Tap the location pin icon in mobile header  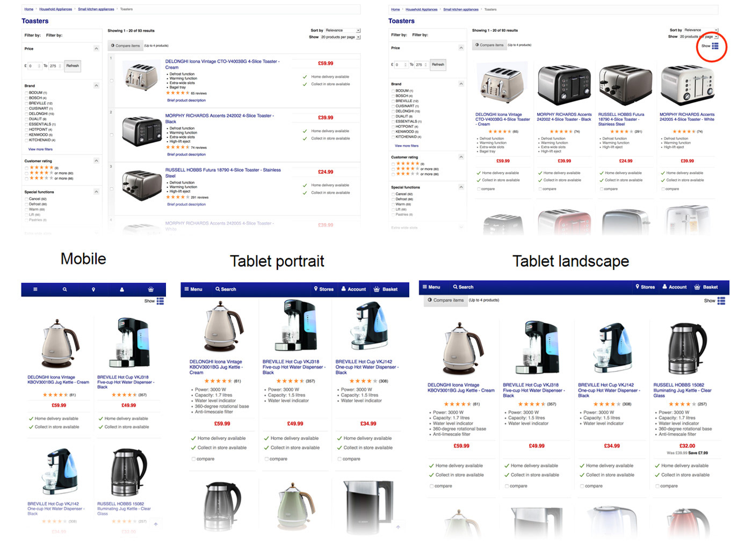coord(93,289)
